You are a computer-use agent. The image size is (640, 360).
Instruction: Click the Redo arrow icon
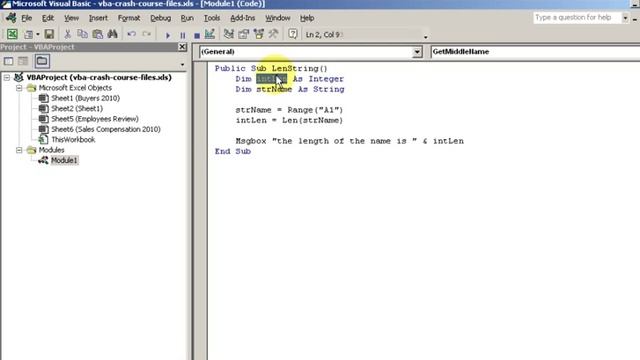(x=147, y=34)
